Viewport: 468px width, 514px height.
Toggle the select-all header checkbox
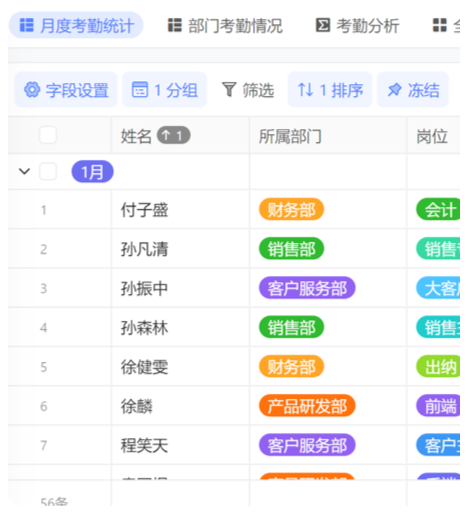pos(48,135)
